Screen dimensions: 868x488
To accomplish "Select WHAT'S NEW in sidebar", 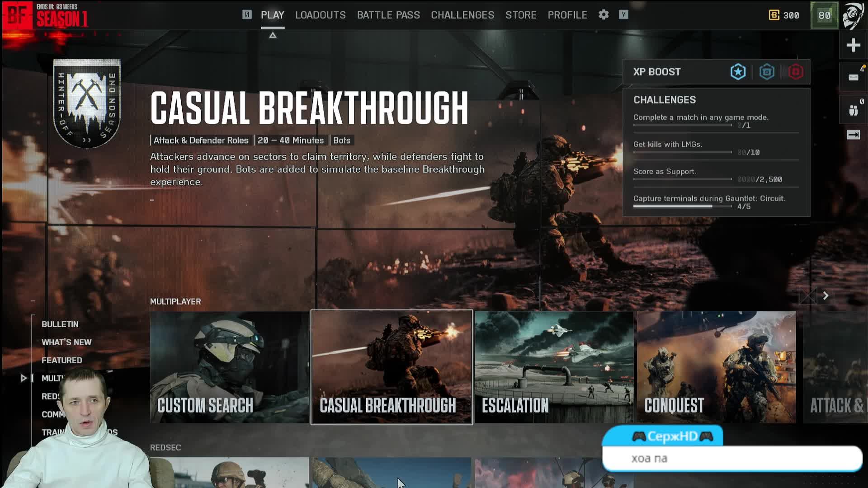I will (66, 342).
